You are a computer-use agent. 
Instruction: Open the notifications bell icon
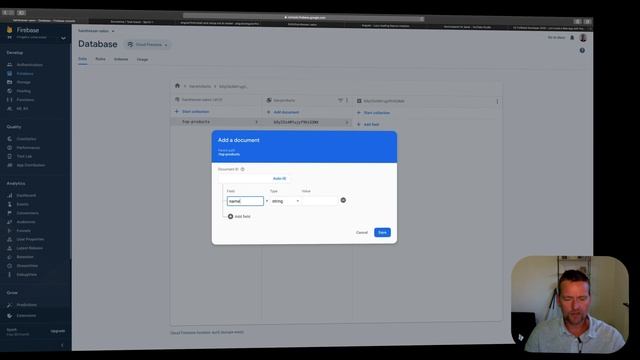click(572, 38)
